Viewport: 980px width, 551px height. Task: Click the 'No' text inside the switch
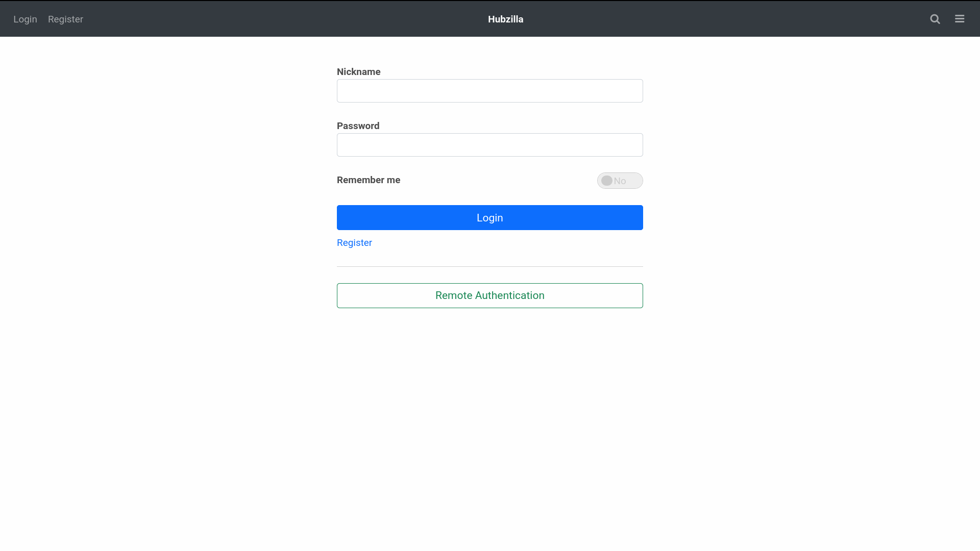coord(620,181)
